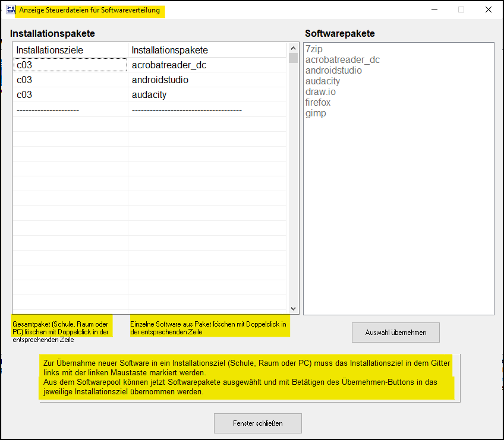Close the window with the title bar X
The height and width of the screenshot is (440, 504).
(488, 10)
